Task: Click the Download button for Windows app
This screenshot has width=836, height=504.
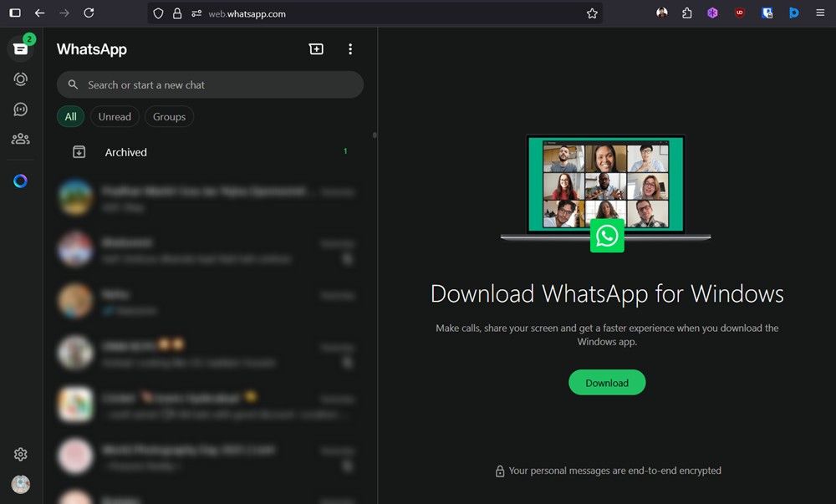Action: [x=607, y=382]
